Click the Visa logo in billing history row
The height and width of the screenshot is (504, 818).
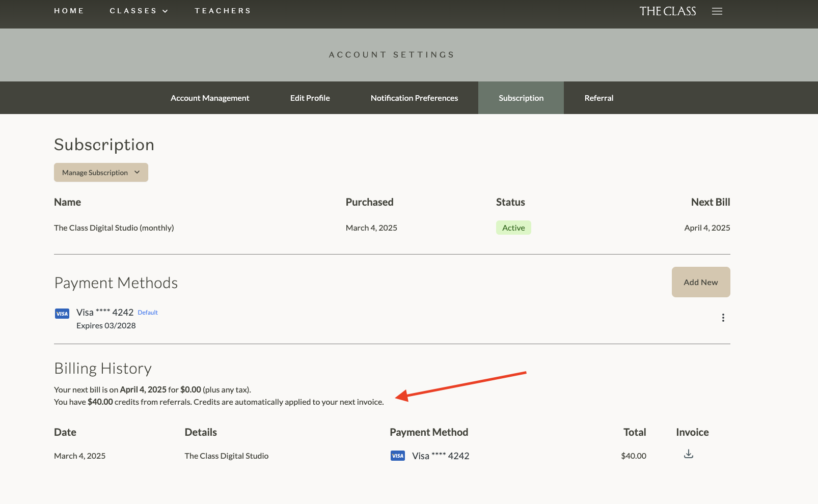click(398, 456)
